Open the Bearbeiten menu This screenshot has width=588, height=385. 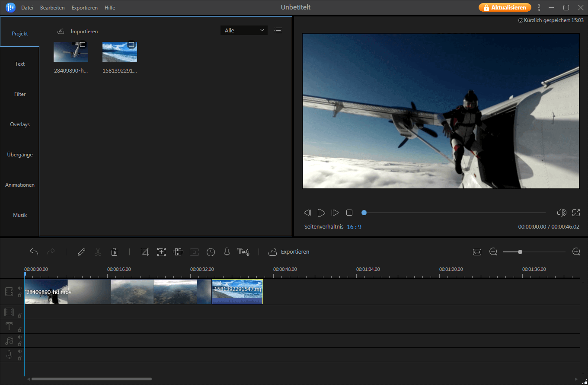52,7
